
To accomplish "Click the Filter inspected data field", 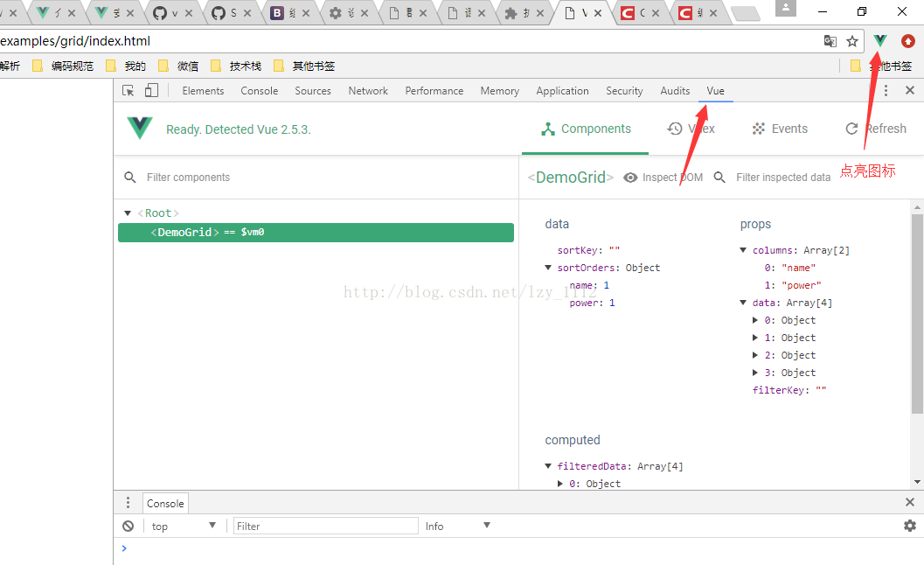I will tap(783, 178).
